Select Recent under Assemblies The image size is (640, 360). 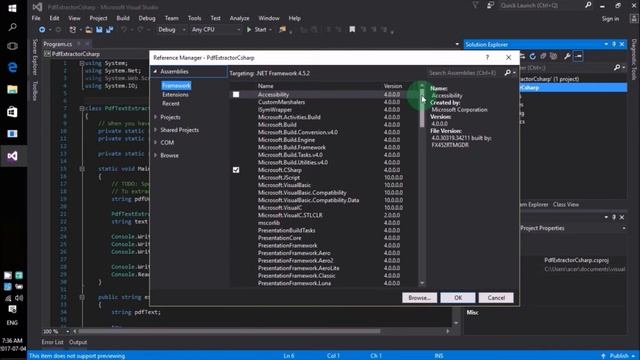pyautogui.click(x=171, y=104)
